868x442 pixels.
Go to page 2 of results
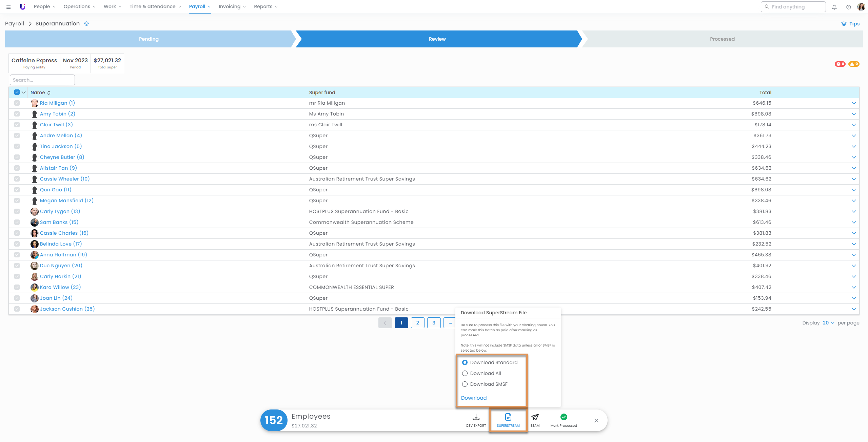point(417,323)
